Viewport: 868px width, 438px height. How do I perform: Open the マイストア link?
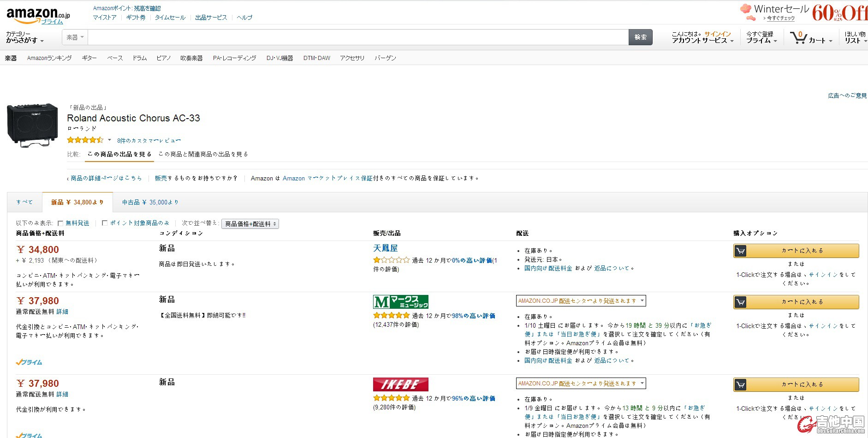point(105,18)
